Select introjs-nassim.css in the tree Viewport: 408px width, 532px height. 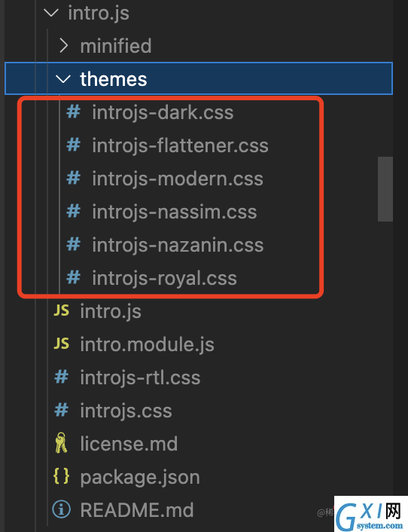(175, 212)
